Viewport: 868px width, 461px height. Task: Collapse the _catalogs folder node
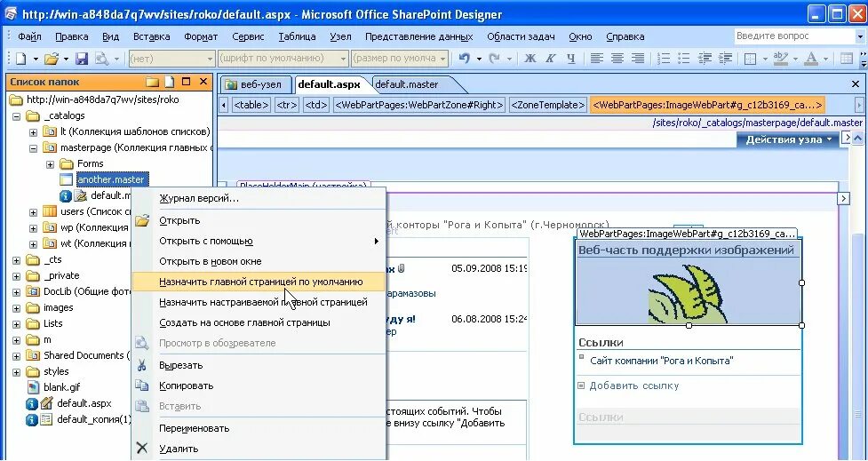16,116
